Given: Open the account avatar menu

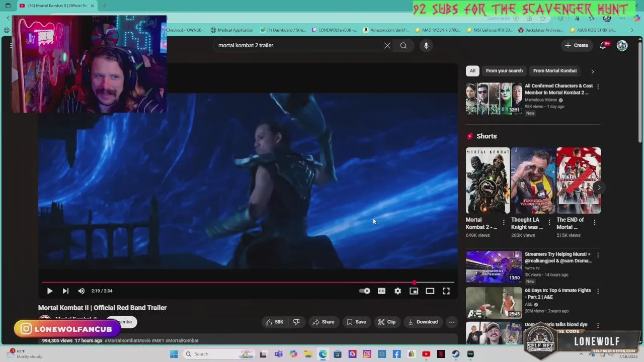Looking at the screenshot, I should [622, 45].
